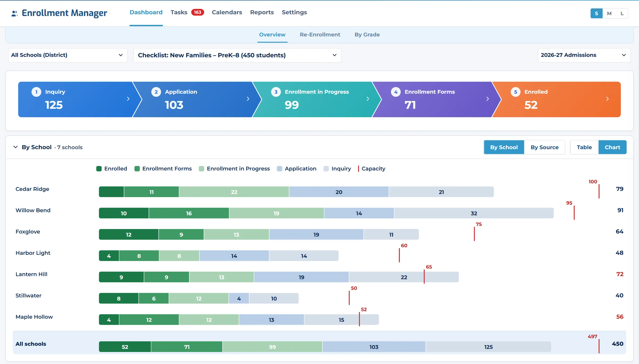Open the Checklist New Families dropdown
639x364 pixels.
pos(237,55)
